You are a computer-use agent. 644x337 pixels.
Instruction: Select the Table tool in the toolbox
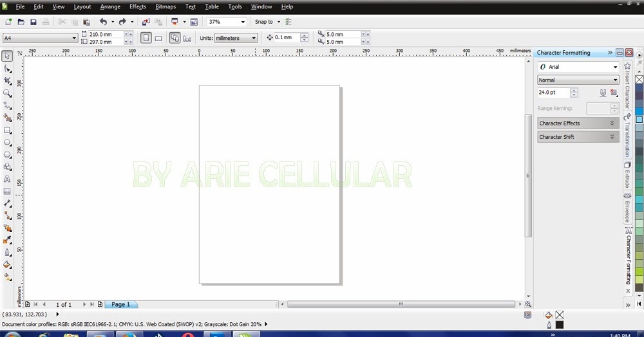click(x=7, y=192)
